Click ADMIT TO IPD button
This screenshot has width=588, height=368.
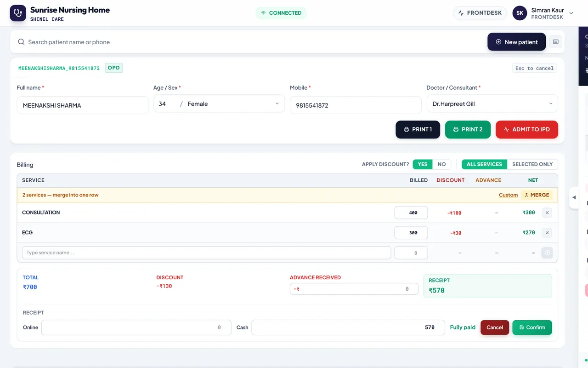pyautogui.click(x=527, y=130)
